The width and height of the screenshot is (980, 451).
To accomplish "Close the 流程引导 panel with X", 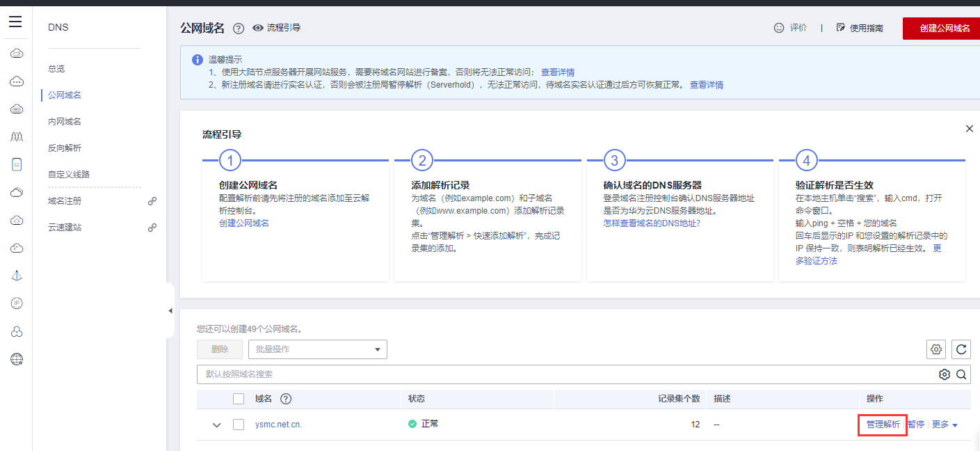I will [970, 129].
